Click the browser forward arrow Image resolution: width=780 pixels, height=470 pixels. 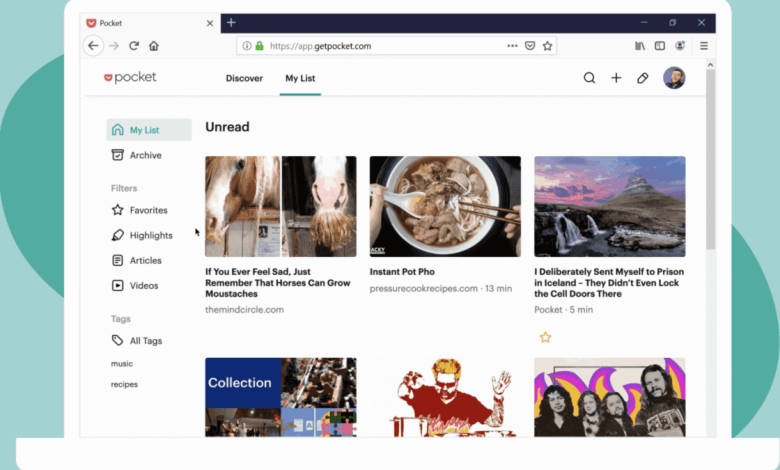[114, 46]
